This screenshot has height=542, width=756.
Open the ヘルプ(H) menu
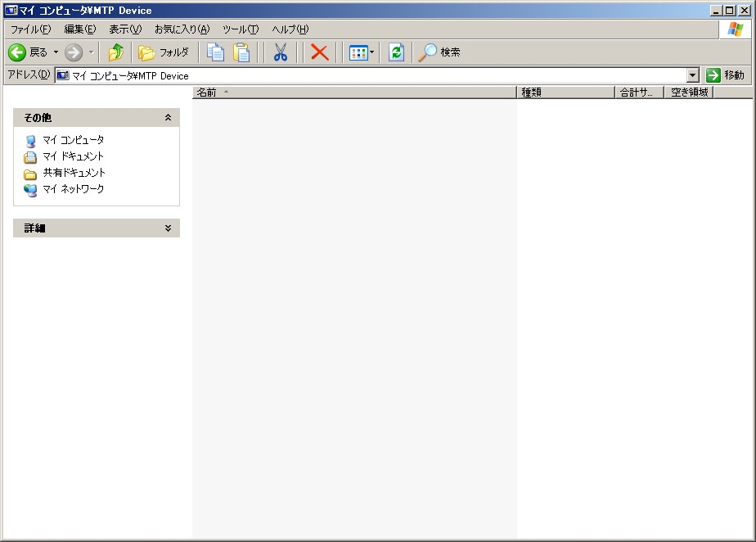[290, 29]
